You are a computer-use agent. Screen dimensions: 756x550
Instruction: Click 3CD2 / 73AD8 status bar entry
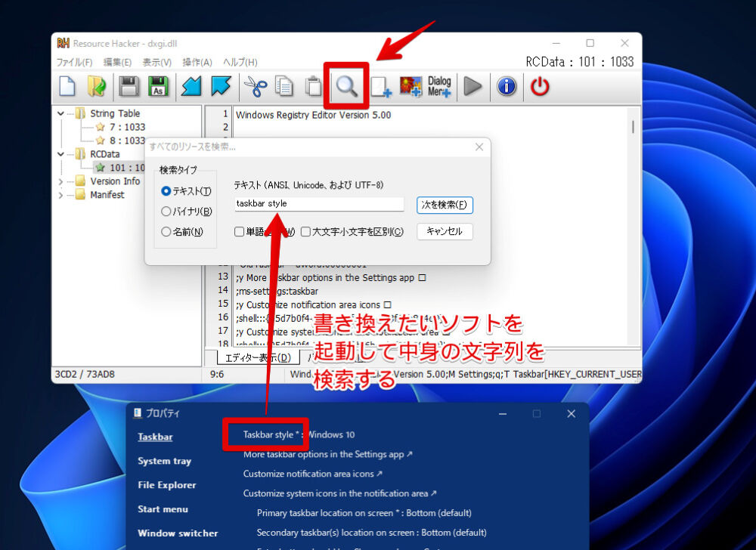(85, 374)
